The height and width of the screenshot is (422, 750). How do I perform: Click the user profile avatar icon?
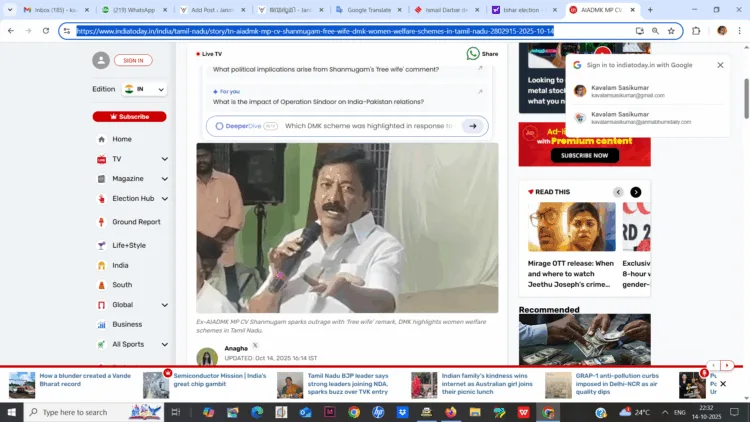pyautogui.click(x=100, y=61)
